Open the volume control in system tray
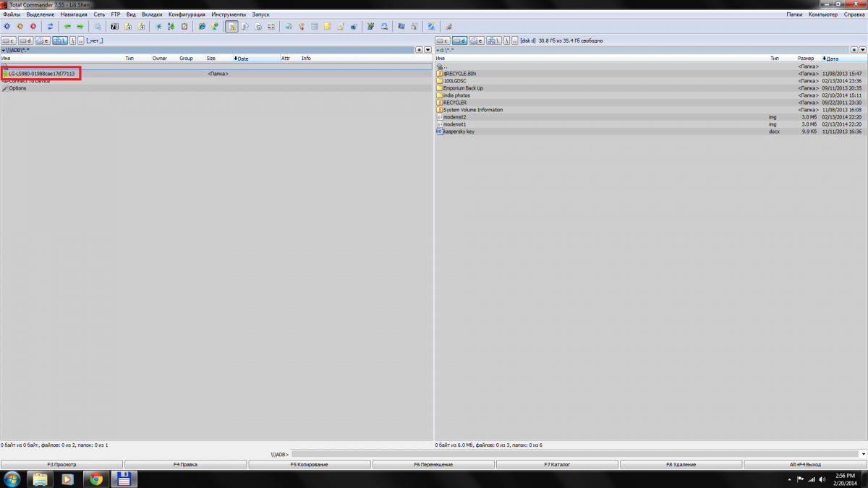Viewport: 868px width, 488px height. [822, 479]
